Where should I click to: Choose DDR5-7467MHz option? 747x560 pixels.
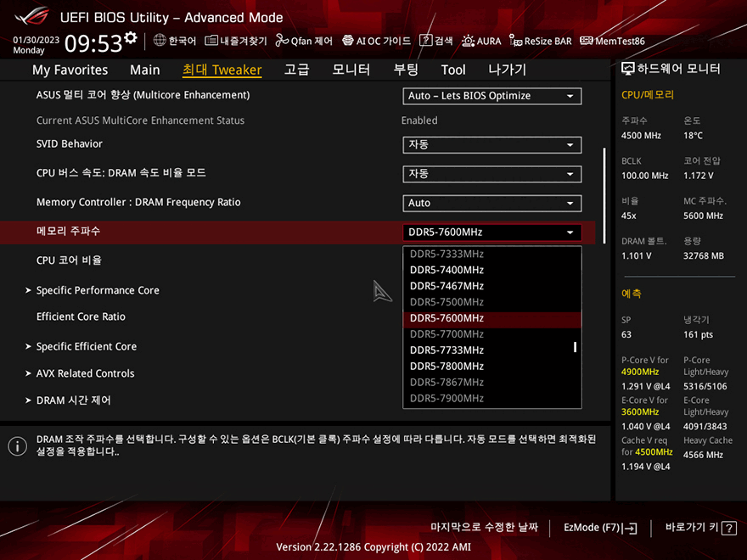(x=492, y=286)
